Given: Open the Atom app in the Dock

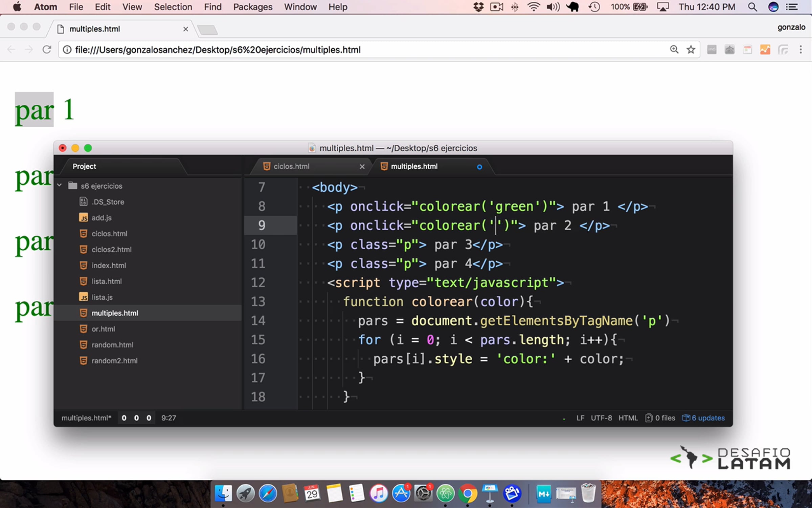Looking at the screenshot, I should pos(445,493).
